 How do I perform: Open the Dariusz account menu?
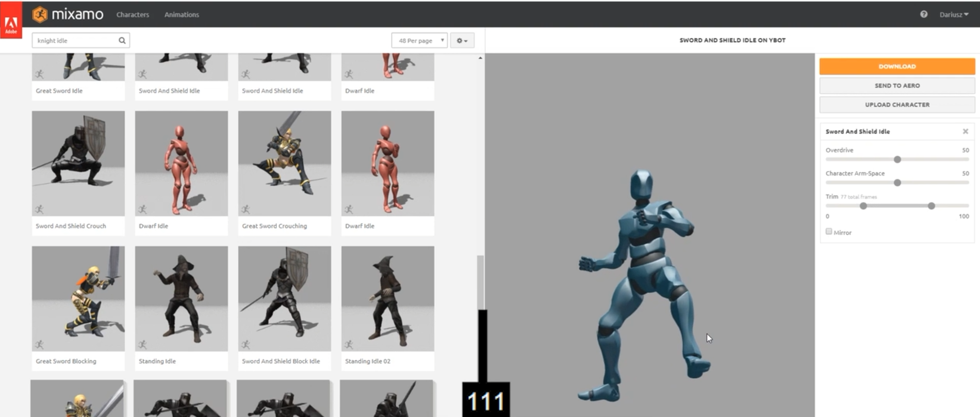[x=954, y=14]
